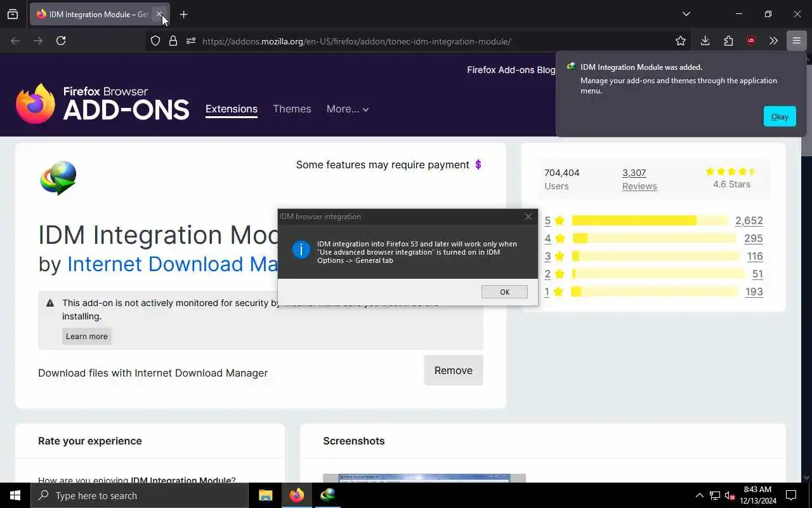Open the clock showing 8:43 AM

coord(758,495)
